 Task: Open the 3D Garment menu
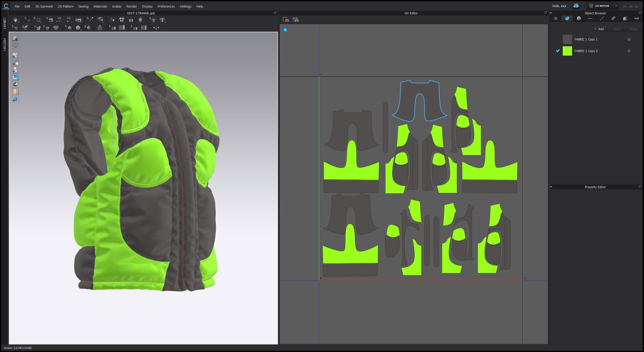[x=44, y=6]
